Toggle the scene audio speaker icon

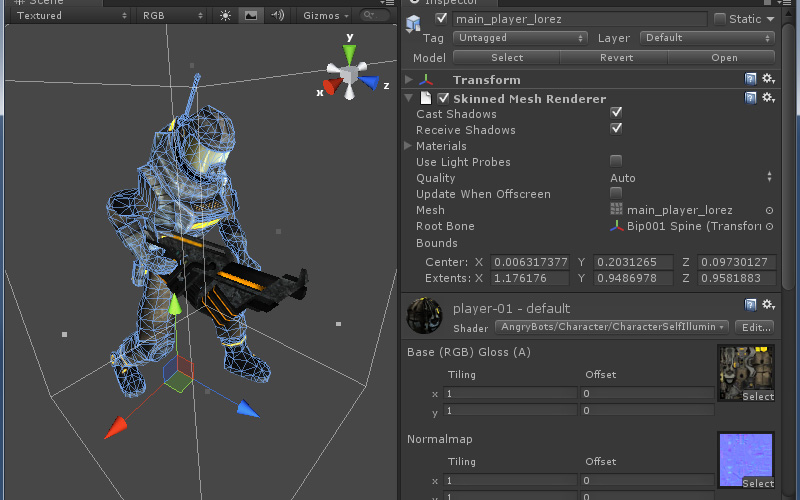[x=277, y=16]
